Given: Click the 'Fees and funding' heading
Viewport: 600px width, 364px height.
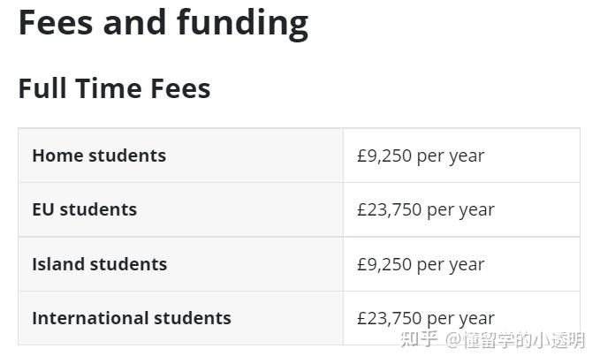Looking at the screenshot, I should (x=163, y=24).
